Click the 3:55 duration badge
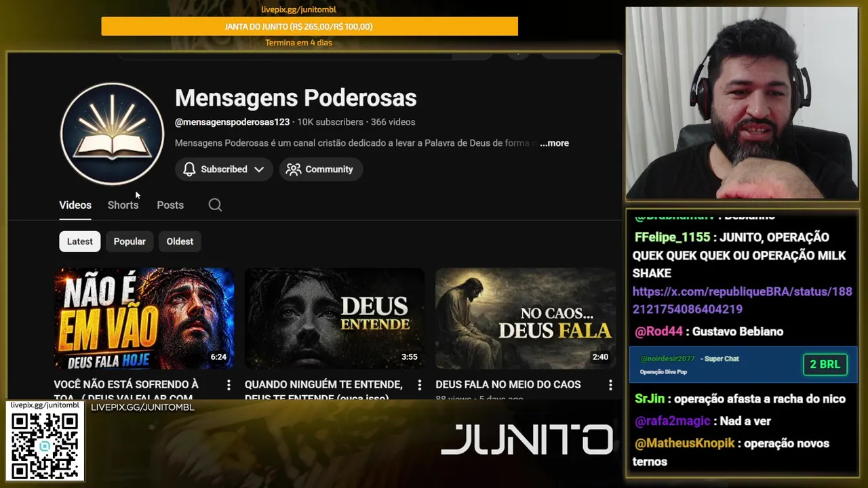 (x=409, y=357)
